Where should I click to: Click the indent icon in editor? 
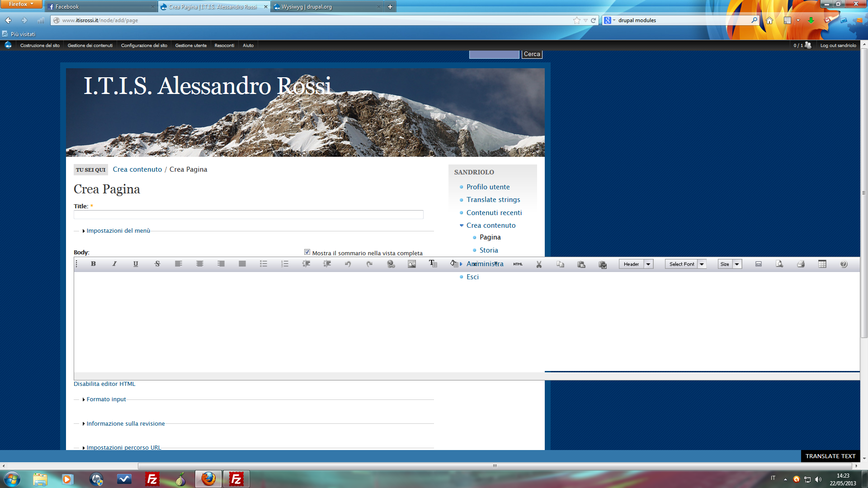tap(327, 264)
